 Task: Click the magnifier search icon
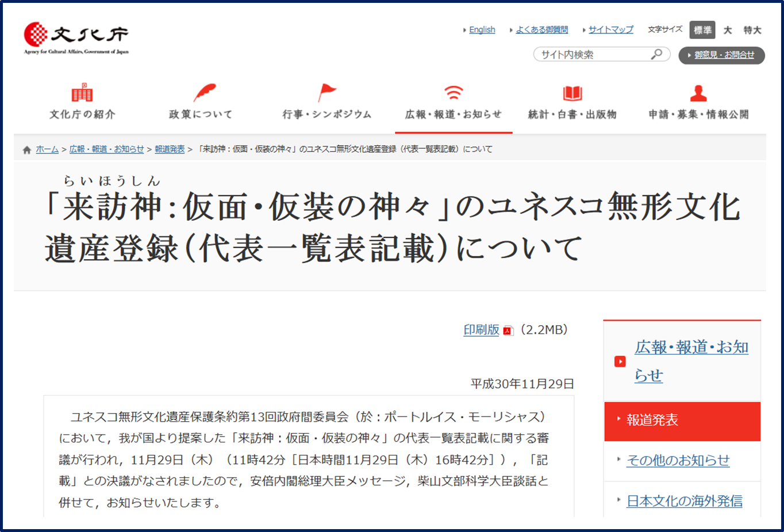656,54
